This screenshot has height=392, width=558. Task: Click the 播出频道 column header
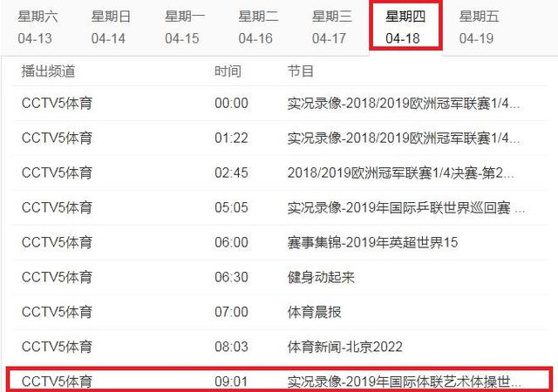[49, 71]
